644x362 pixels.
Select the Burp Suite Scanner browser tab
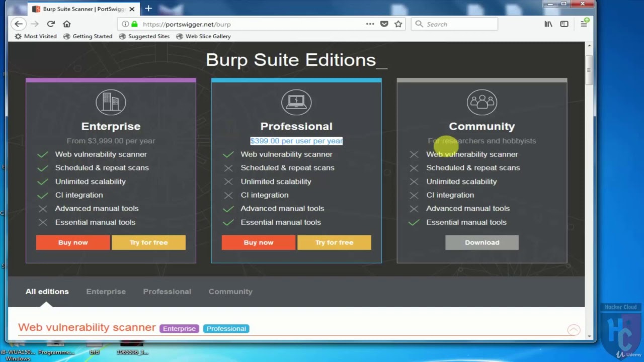point(84,9)
